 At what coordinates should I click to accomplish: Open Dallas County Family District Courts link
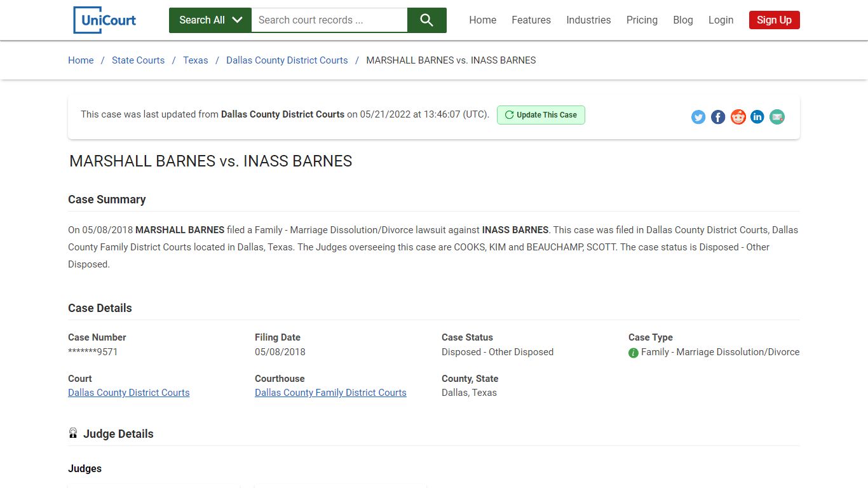click(x=330, y=393)
